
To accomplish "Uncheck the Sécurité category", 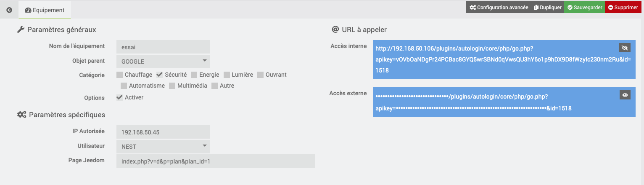I will pos(159,75).
